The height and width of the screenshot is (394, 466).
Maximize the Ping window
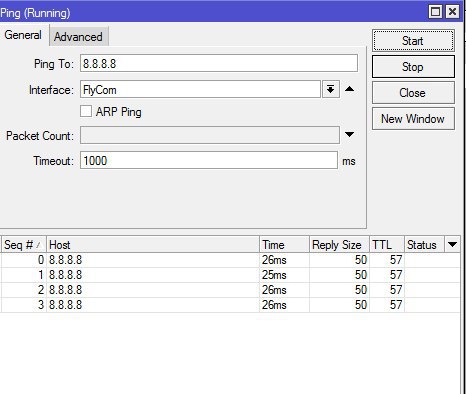pyautogui.click(x=435, y=12)
